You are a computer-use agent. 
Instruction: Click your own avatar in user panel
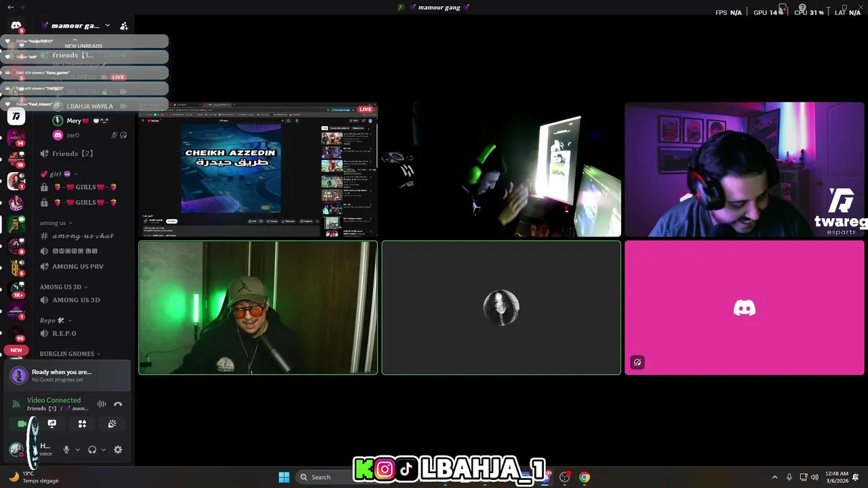click(x=16, y=449)
